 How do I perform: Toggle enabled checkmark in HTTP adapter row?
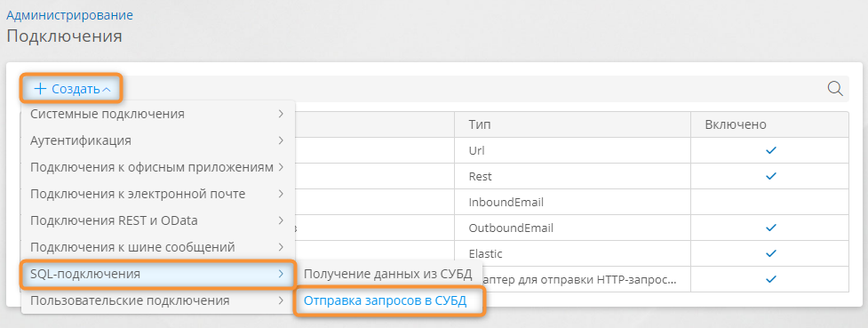coord(770,279)
